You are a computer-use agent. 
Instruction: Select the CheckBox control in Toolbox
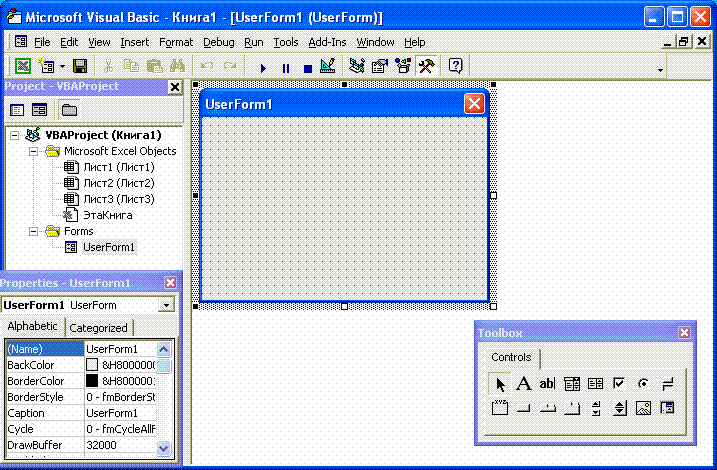[619, 384]
